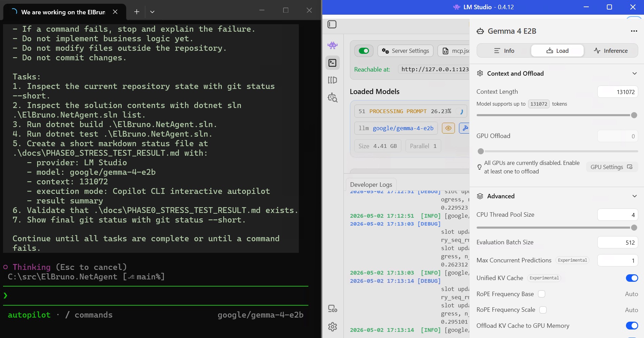Open the Developer terminal icon in sidebar
644x338 pixels.
[x=333, y=63]
